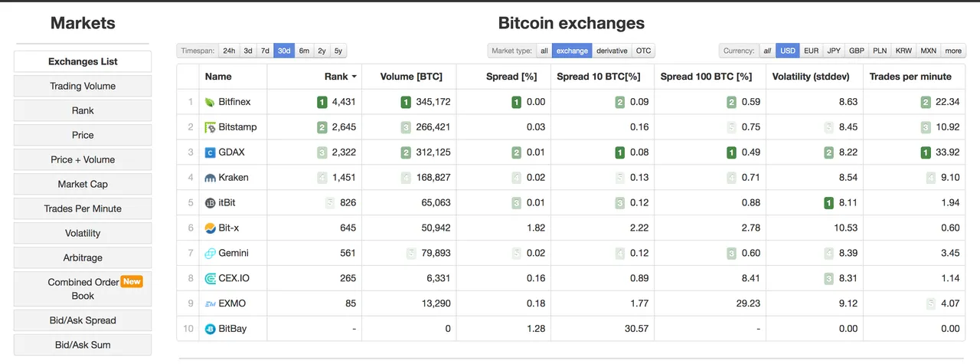Set timespan to 7d

pos(265,51)
